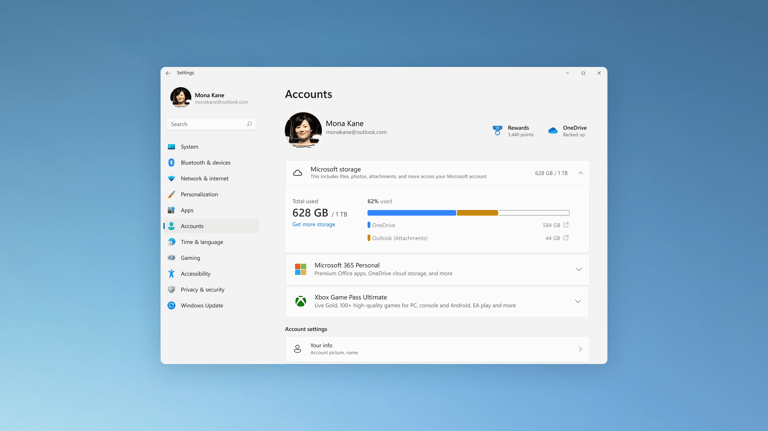Close the Settings window
Viewport: 768px width, 431px height.
point(599,73)
